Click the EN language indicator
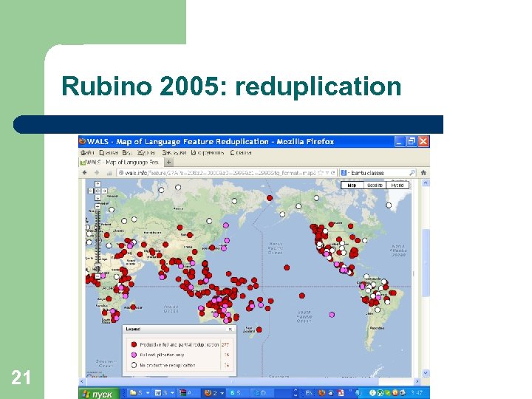532x399 pixels. [309, 393]
